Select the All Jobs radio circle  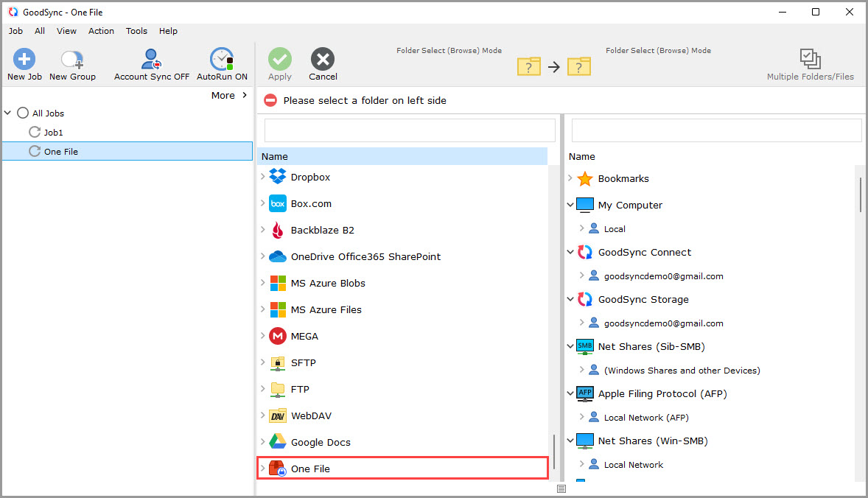(23, 113)
